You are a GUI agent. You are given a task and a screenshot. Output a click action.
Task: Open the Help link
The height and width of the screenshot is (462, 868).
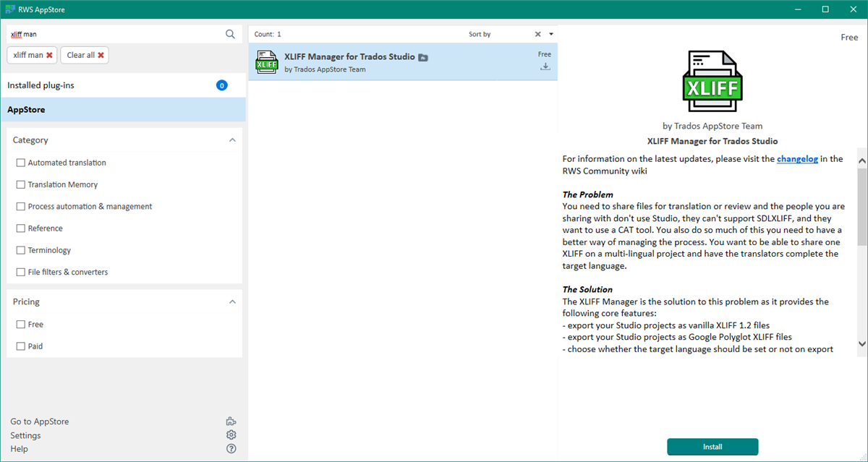(19, 449)
